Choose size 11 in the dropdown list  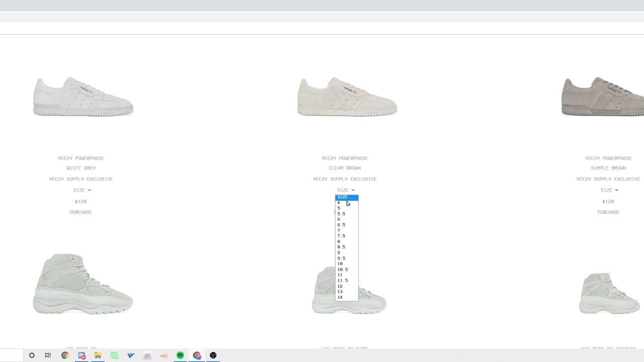(x=347, y=275)
